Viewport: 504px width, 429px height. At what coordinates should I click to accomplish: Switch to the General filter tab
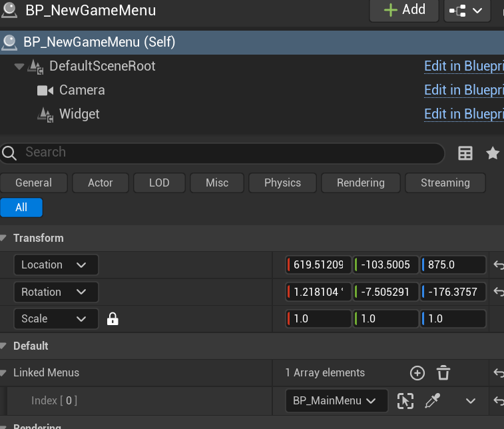tap(34, 183)
